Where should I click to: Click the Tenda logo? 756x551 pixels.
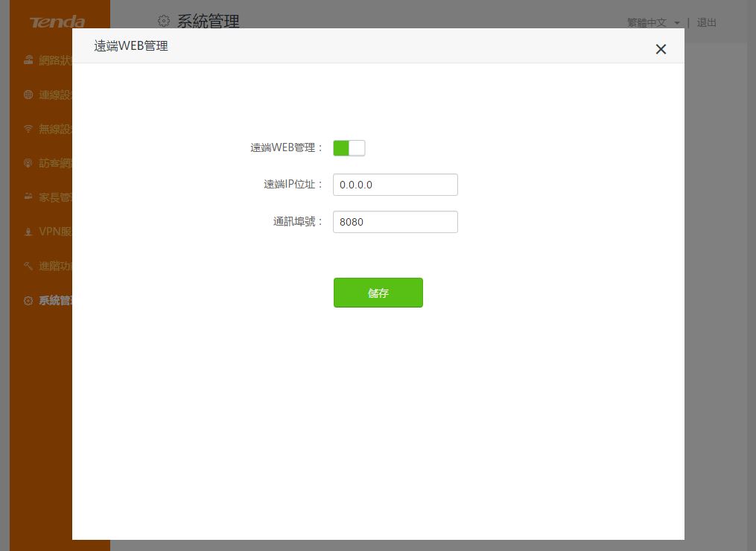coord(57,22)
